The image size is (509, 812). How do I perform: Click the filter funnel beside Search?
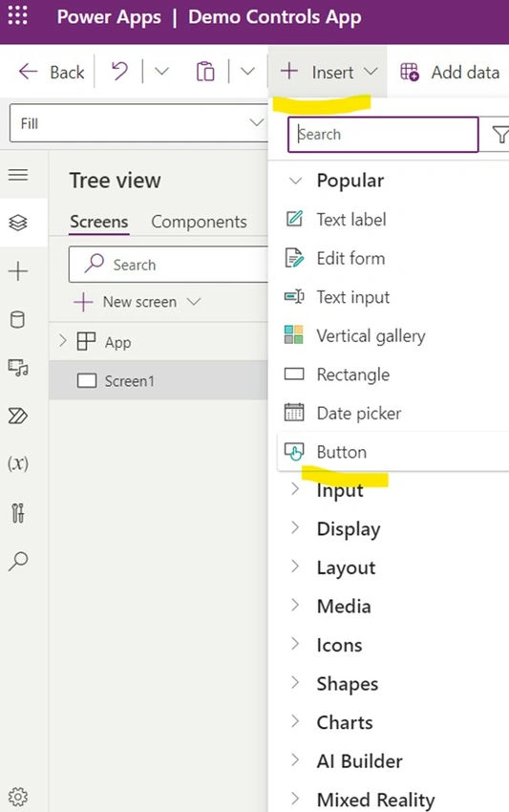click(499, 135)
